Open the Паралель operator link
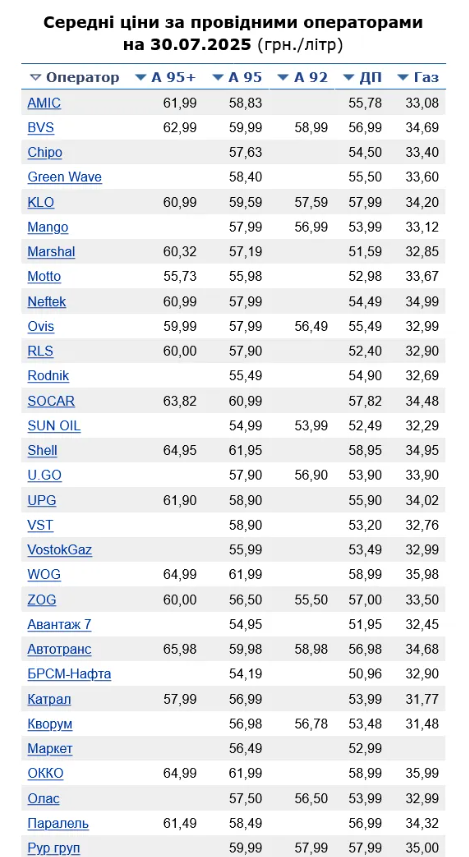The width and height of the screenshot is (469, 857). tap(58, 823)
